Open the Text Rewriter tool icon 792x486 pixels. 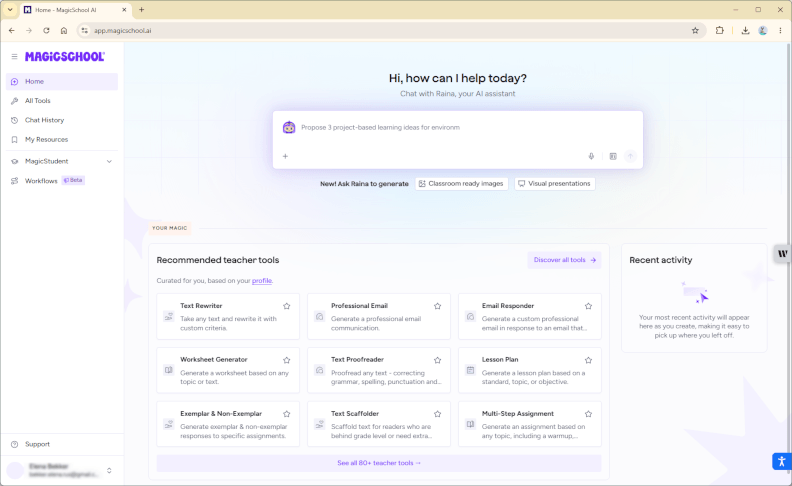pyautogui.click(x=169, y=317)
